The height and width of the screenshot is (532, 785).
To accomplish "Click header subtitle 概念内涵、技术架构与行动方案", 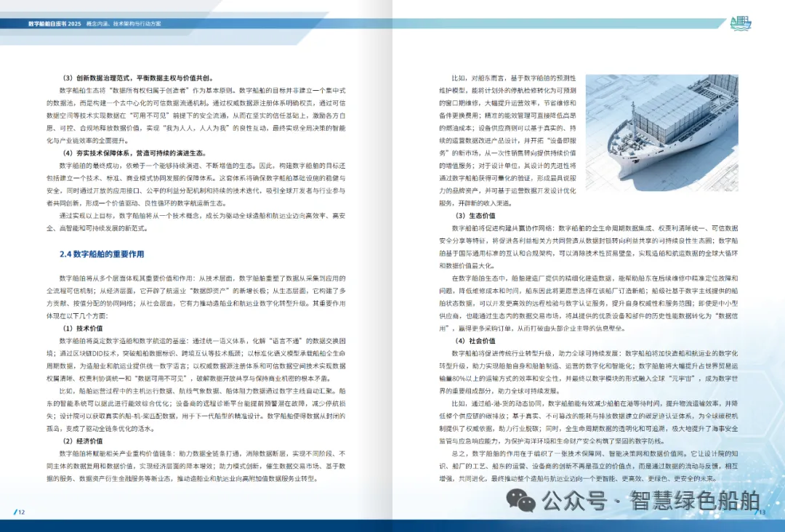I will [124, 23].
